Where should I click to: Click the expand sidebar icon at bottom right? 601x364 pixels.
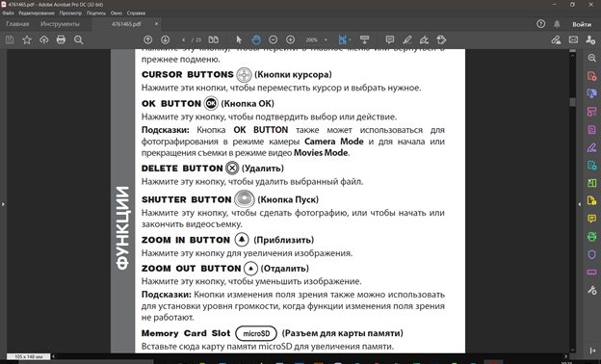(591, 351)
